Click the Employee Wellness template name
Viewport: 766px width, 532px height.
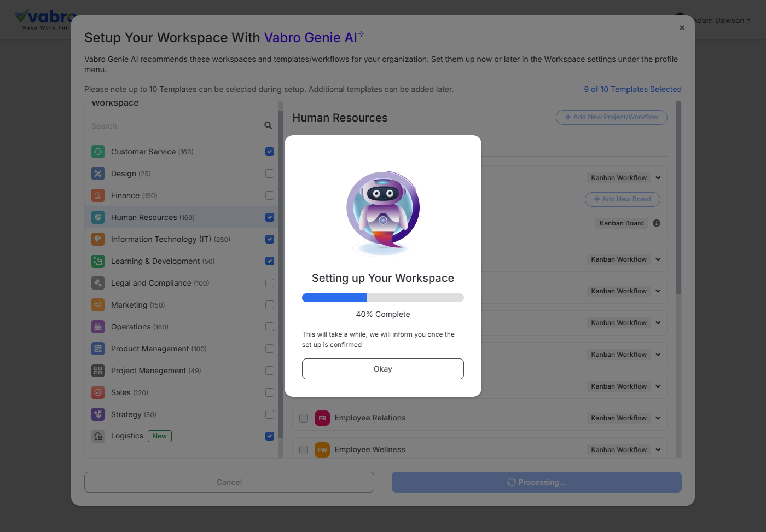click(x=370, y=449)
